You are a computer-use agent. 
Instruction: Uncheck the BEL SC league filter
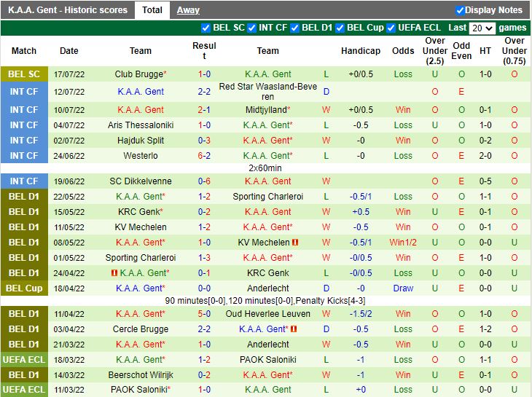pyautogui.click(x=206, y=28)
